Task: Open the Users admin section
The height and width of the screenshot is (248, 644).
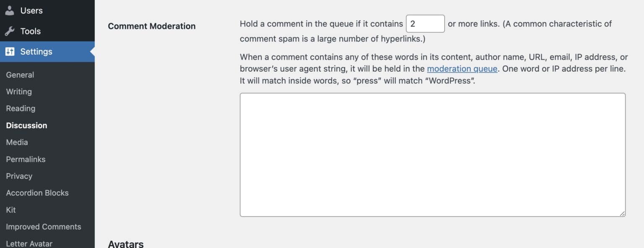Action: [31, 10]
